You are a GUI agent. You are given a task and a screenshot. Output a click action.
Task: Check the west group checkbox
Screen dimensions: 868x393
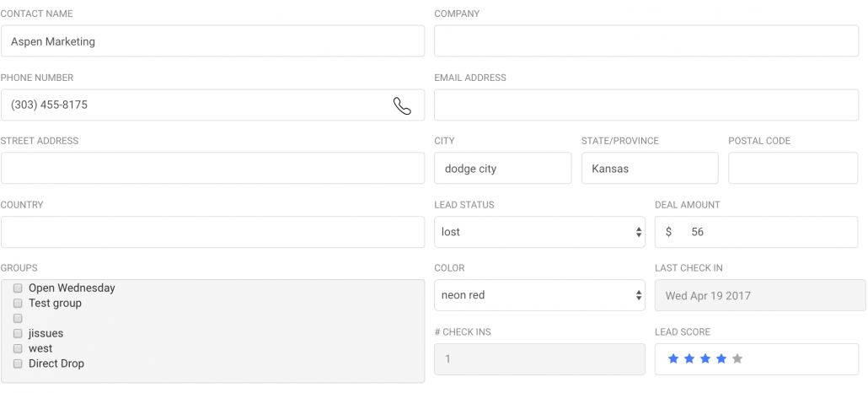(x=18, y=349)
